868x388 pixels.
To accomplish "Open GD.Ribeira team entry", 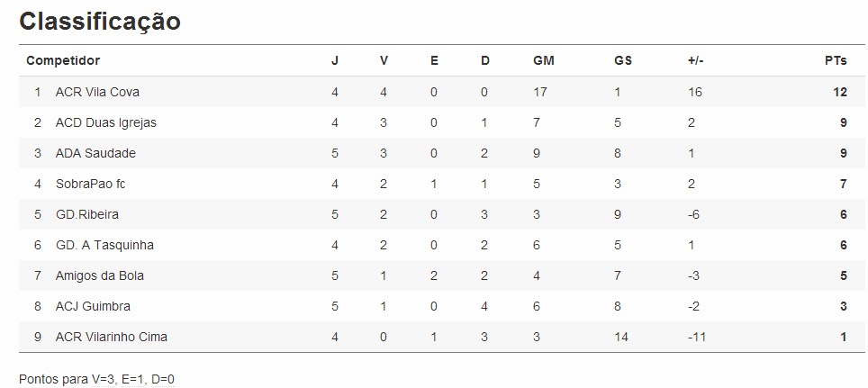I will pyautogui.click(x=86, y=214).
